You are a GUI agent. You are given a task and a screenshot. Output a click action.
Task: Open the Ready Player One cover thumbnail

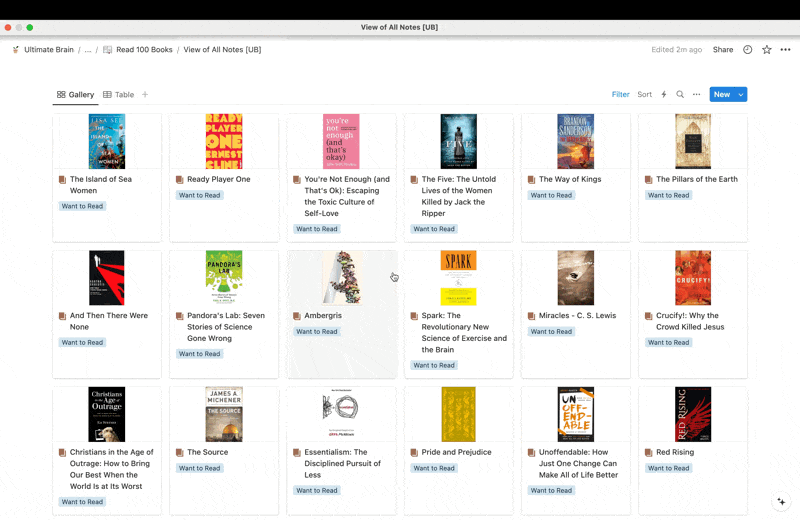[224, 141]
